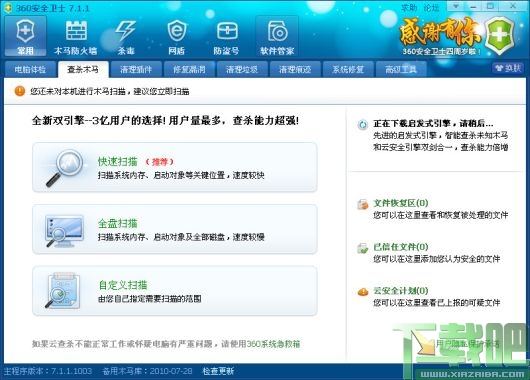Screen dimensions: 530x380
Task: Click the 正在下载启发式引擎 status text
Action: [433, 124]
